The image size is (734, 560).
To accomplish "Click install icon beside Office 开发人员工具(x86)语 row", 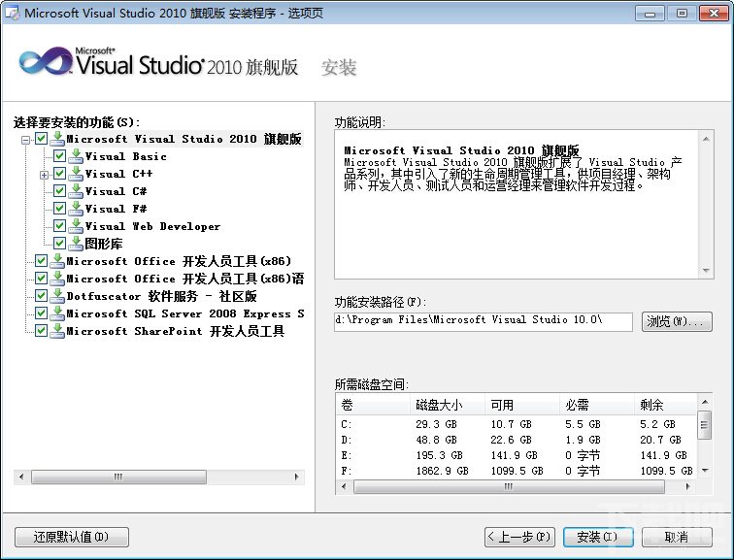I will pyautogui.click(x=57, y=279).
